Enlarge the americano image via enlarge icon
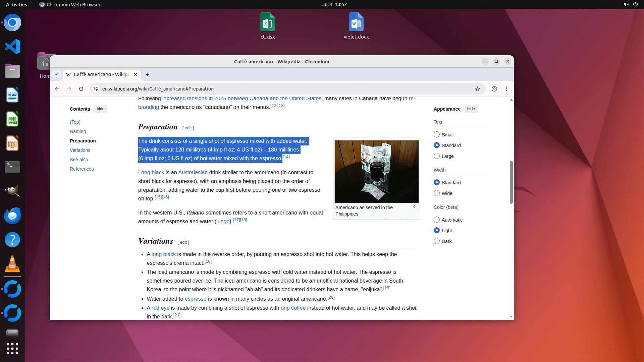Viewport: 644px width, 362px height. [415, 206]
